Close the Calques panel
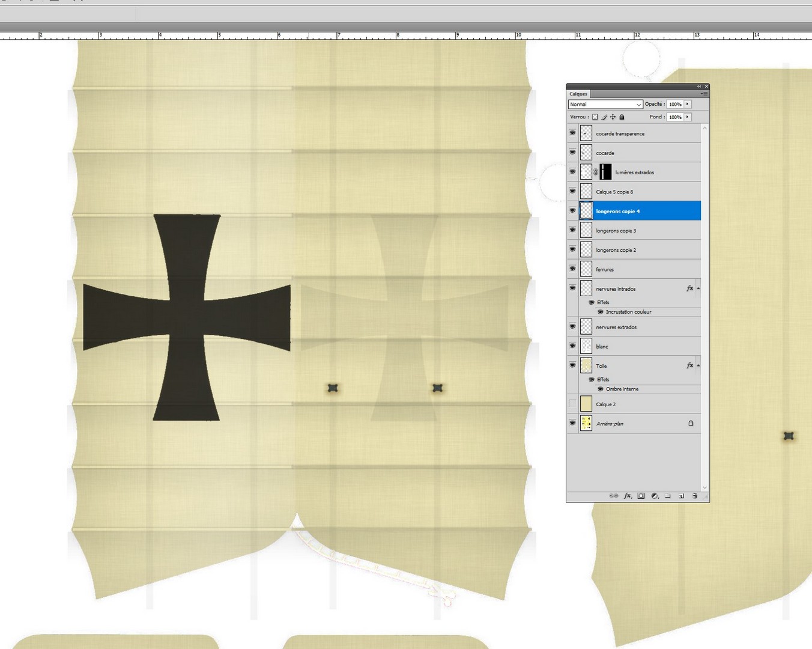Image resolution: width=812 pixels, height=649 pixels. (706, 87)
